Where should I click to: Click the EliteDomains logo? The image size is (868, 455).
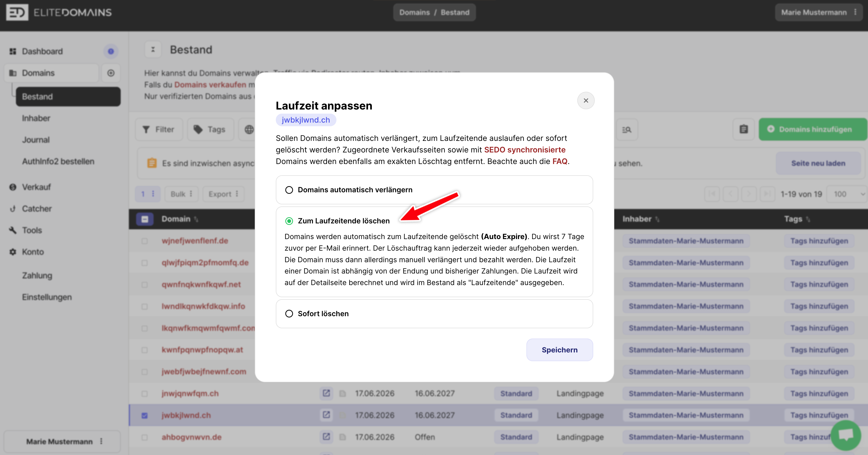click(x=59, y=13)
